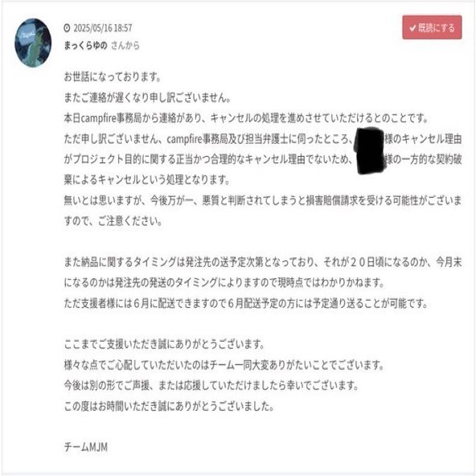Select the line またご連絡が遅くなり申し訳ございません。
This screenshot has height=476, width=476.
coord(147,97)
